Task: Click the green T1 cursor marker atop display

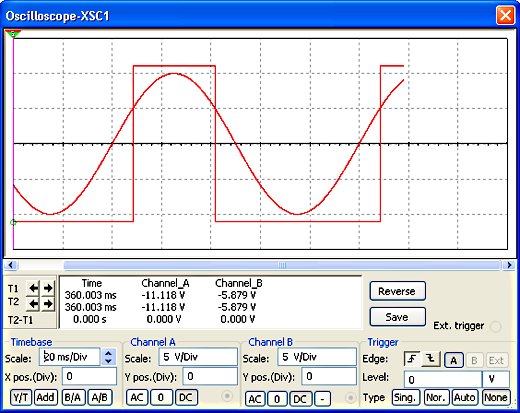Action: coord(13,34)
